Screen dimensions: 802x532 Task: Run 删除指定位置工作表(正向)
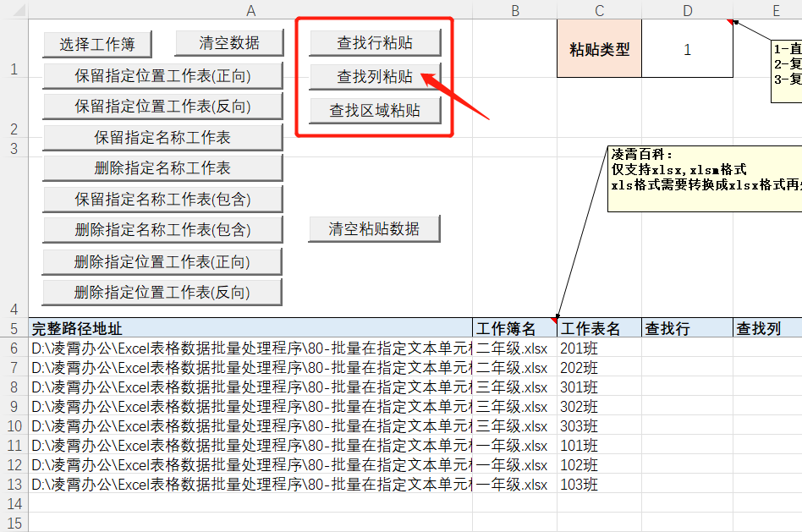[x=162, y=262]
